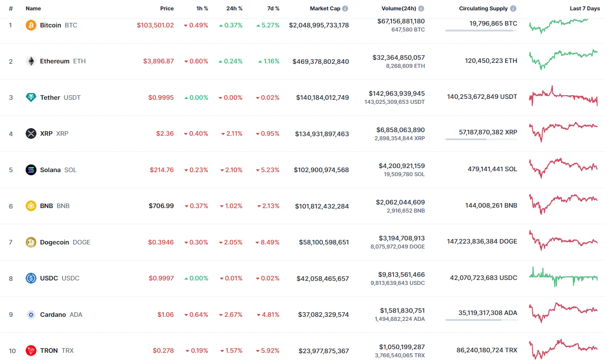This screenshot has height=364, width=611.
Task: Sort the table by Price column
Action: pos(167,9)
